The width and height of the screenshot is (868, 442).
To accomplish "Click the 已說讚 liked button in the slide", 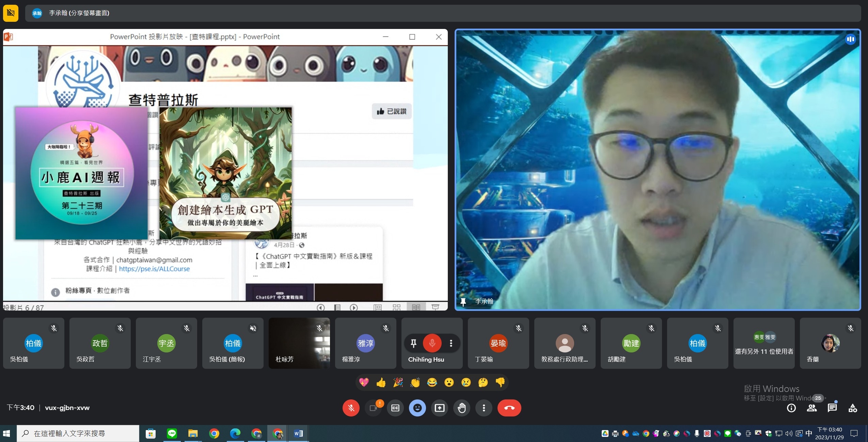I will pos(392,111).
